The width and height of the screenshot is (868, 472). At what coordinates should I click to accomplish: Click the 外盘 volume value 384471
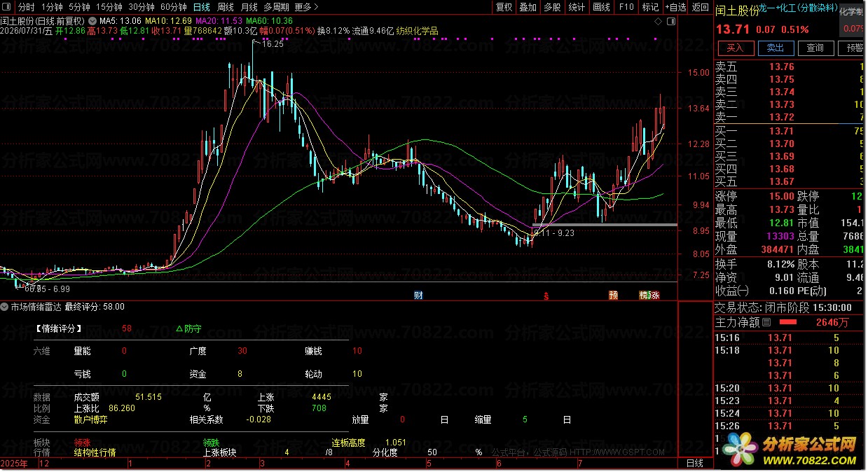[x=778, y=249]
